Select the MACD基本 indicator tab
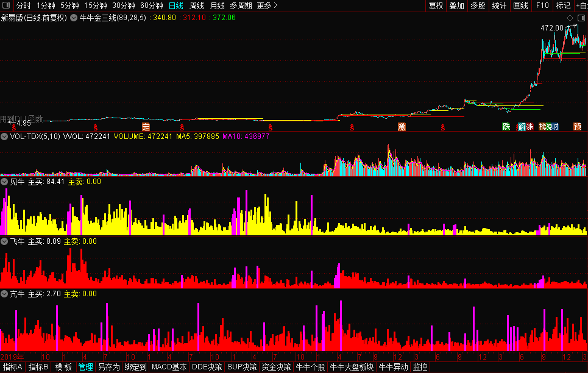 coord(169,367)
